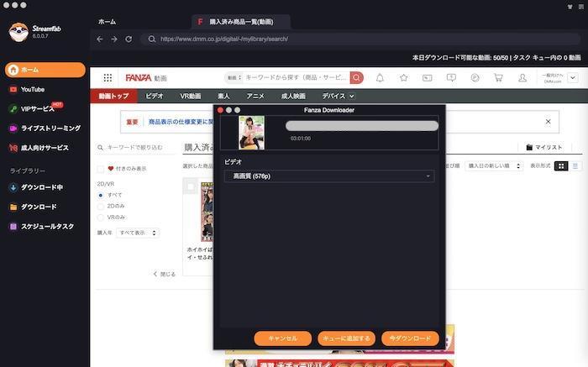This screenshot has height=367, width=588.
Task: Open the notifications bell icon
Action: click(380, 77)
